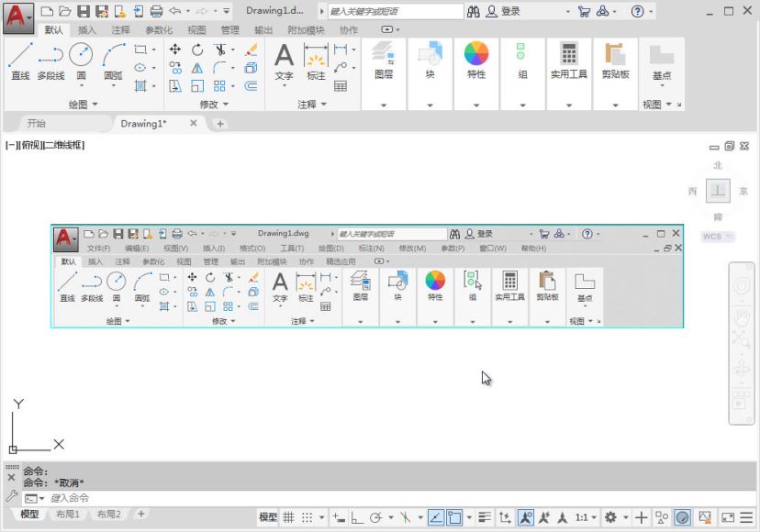Click the Leader icon in main Annotation panel

click(x=341, y=68)
